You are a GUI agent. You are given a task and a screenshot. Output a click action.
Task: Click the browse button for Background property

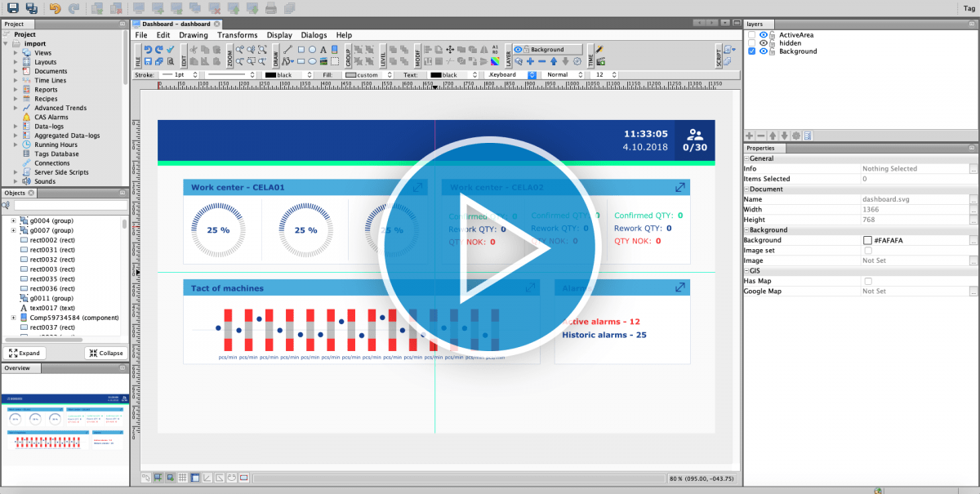click(973, 241)
